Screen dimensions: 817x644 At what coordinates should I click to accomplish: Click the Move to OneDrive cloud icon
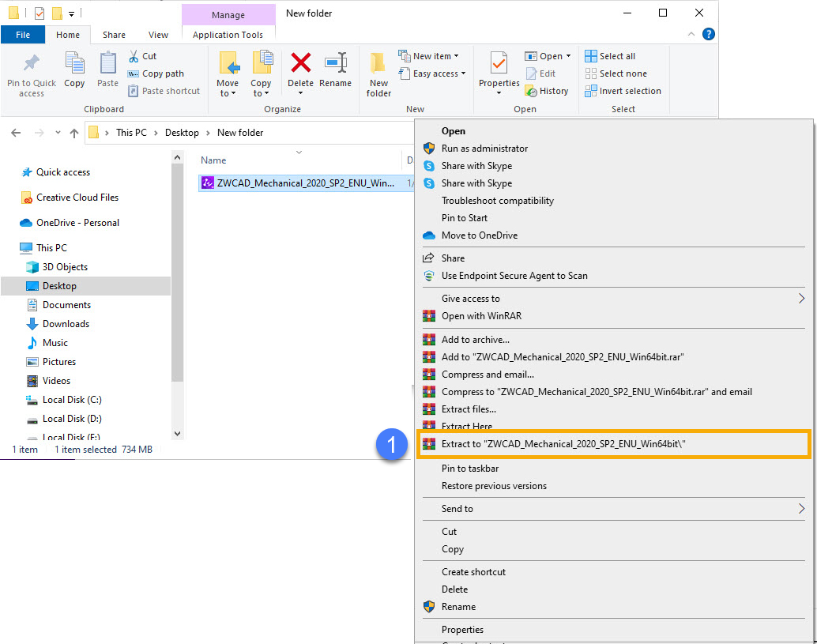429,235
